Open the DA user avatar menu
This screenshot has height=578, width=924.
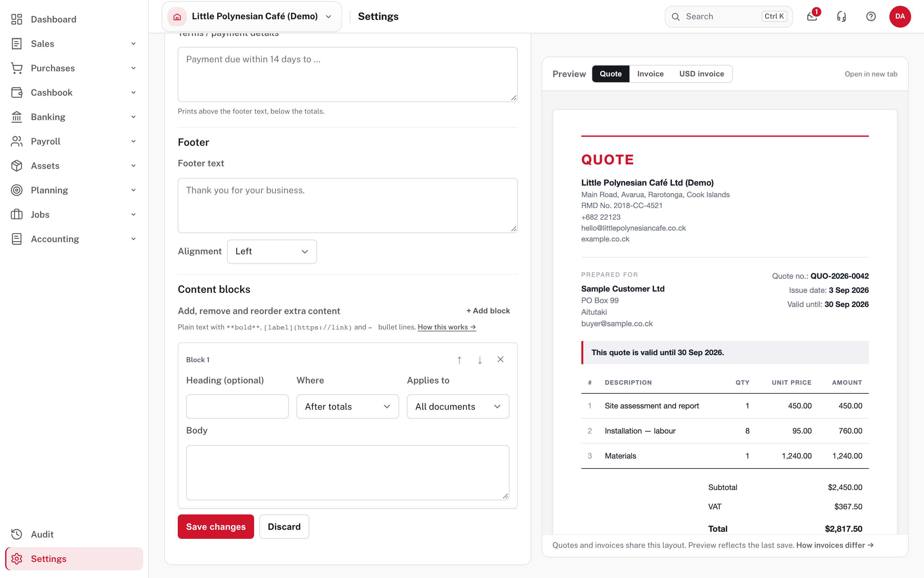tap(900, 16)
